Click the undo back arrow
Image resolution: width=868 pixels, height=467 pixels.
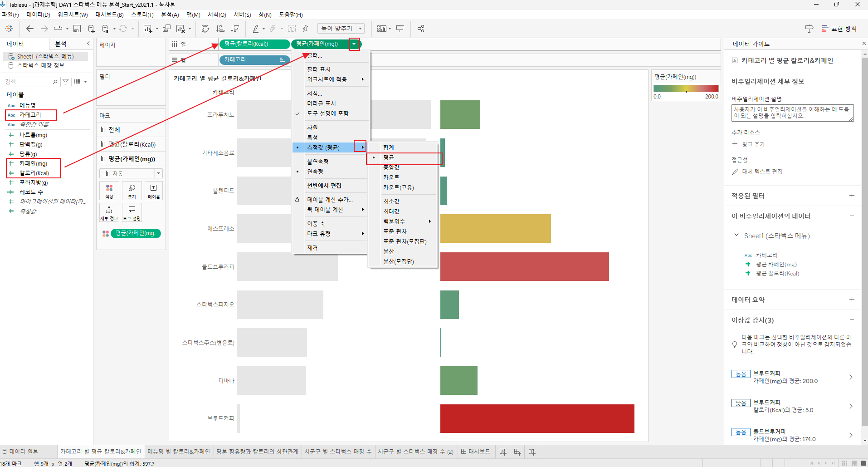click(x=30, y=29)
